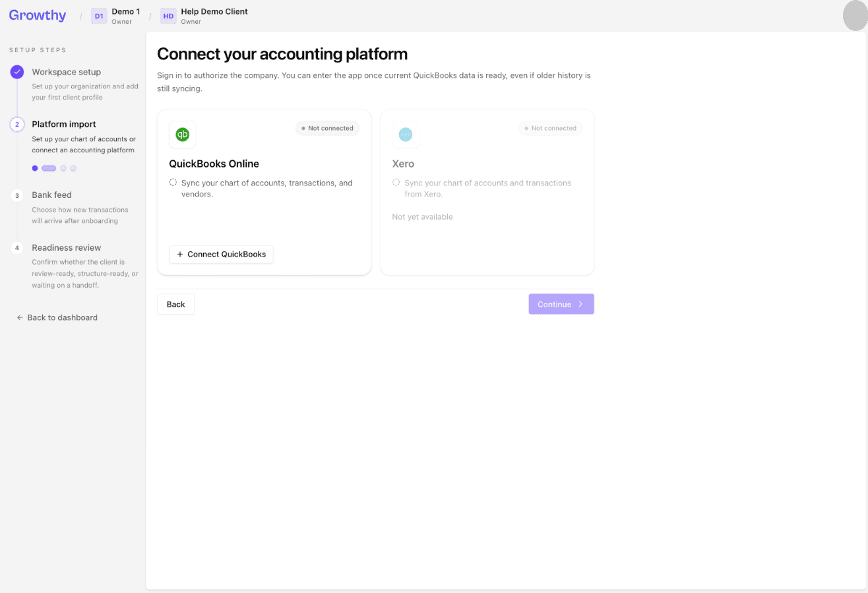Viewport: 868px width, 593px height.
Task: Go to the Workspace setup step
Action: coord(67,72)
